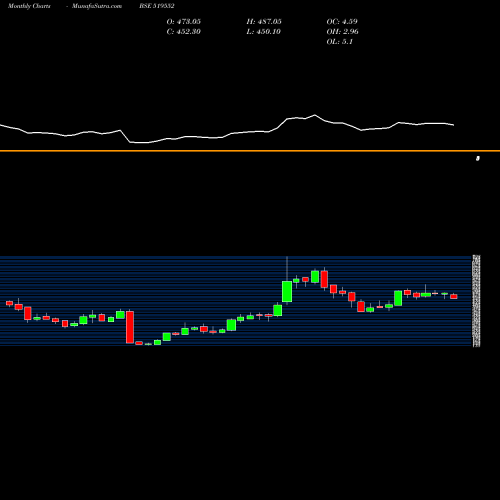Click the close value 'C: 452.30'
This screenshot has height=500, width=500.
click(x=184, y=32)
